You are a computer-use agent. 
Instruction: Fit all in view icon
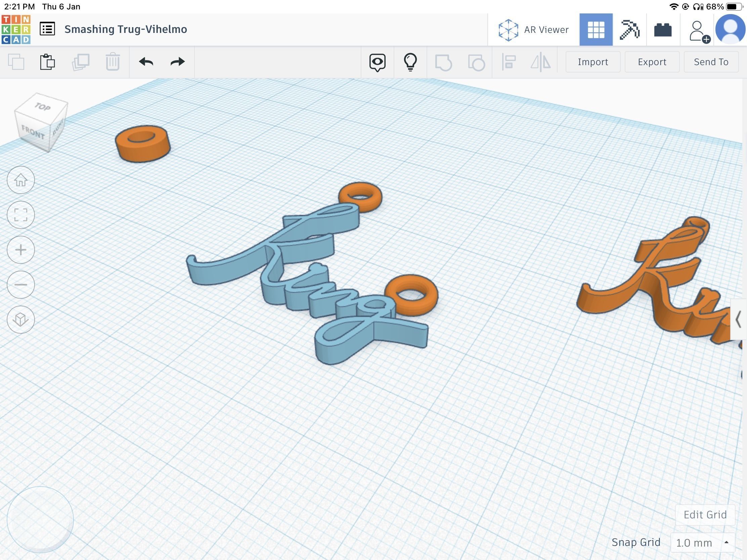click(x=20, y=215)
